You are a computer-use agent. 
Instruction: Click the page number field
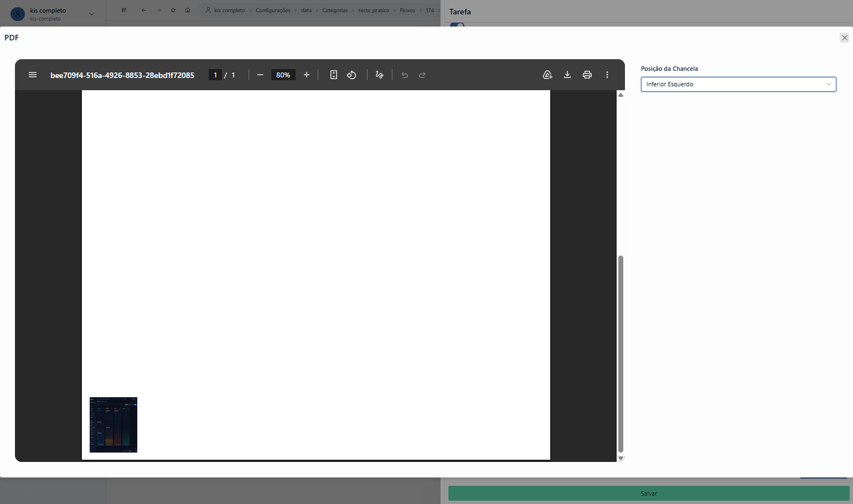point(215,75)
